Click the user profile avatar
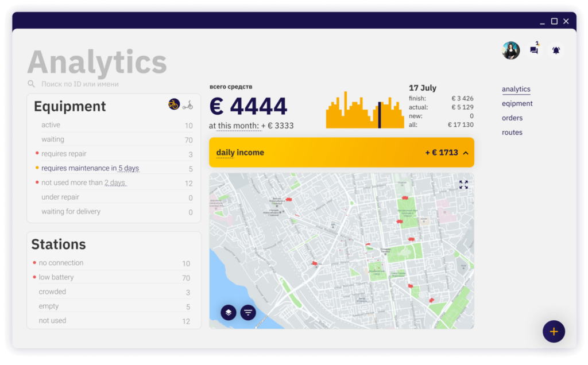Image resolution: width=588 pixels, height=365 pixels. tap(510, 50)
